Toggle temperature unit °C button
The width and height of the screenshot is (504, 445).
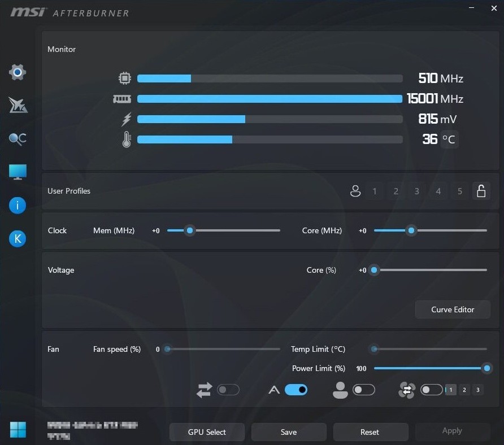449,139
